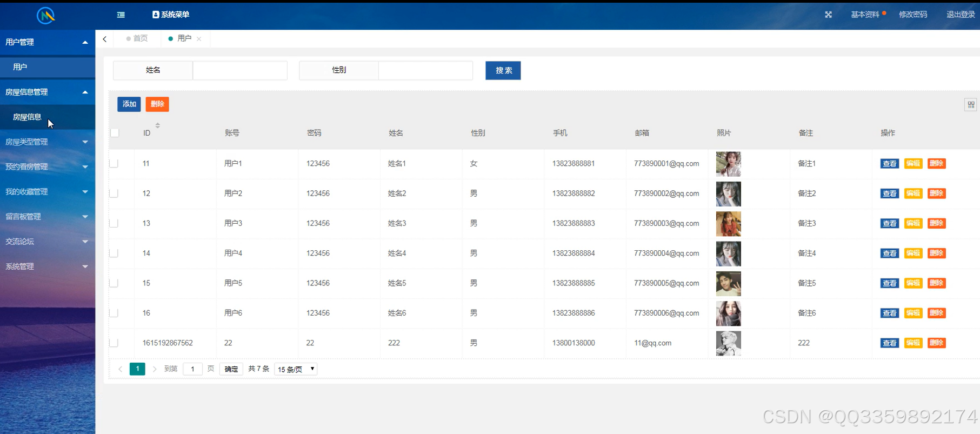
Task: Open 系统菜单 in the header
Action: 171,15
